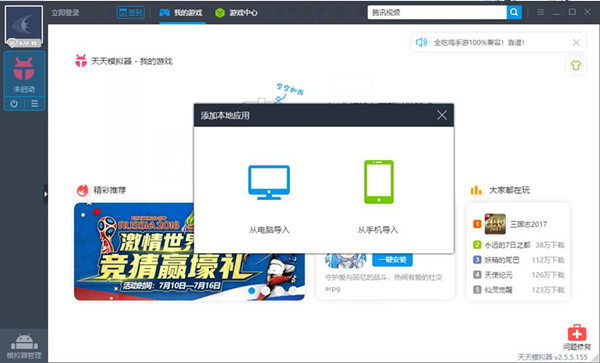
Task: Switch to the 游戏中心 tab
Action: [236, 13]
